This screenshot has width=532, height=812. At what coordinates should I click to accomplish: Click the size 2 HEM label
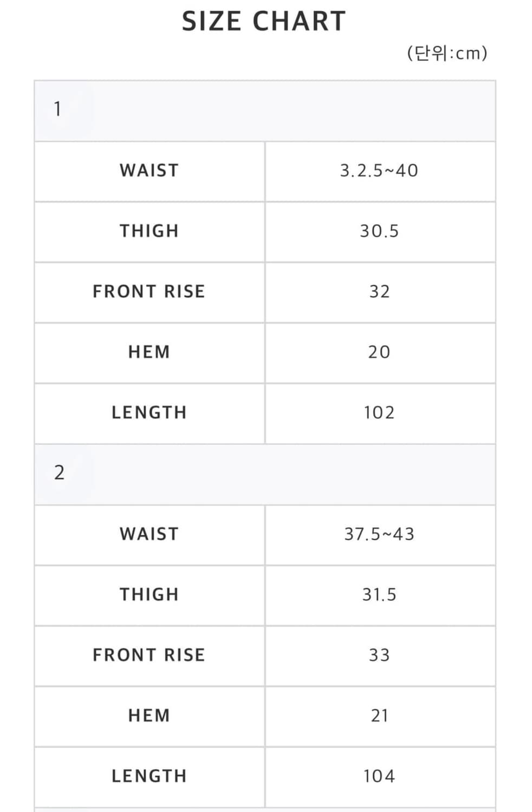[149, 716]
